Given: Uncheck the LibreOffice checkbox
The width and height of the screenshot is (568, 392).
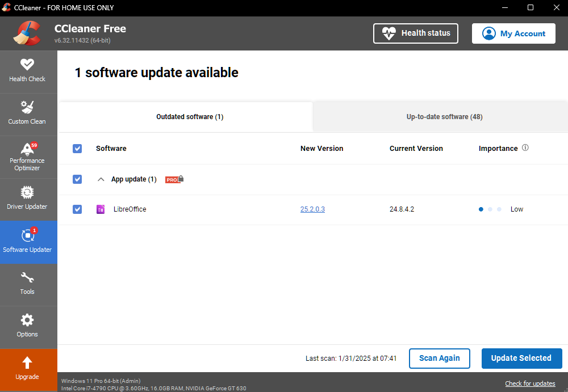Looking at the screenshot, I should [77, 209].
